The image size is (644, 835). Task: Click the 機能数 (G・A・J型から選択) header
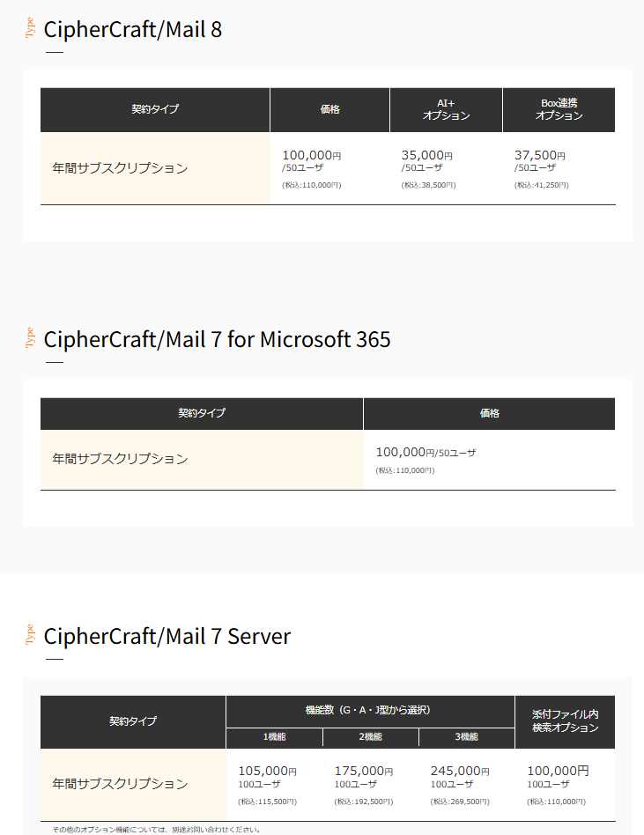(x=370, y=710)
